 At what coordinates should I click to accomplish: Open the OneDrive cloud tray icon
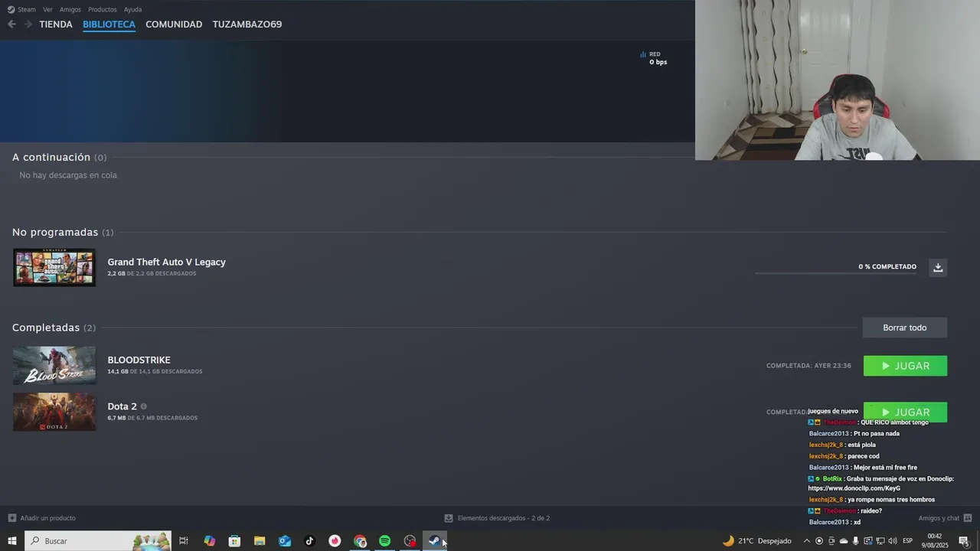pos(843,541)
